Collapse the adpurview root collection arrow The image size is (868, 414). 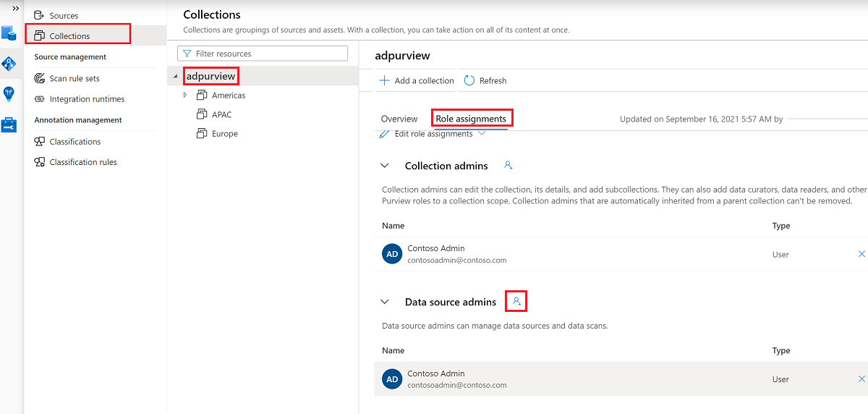coord(176,77)
